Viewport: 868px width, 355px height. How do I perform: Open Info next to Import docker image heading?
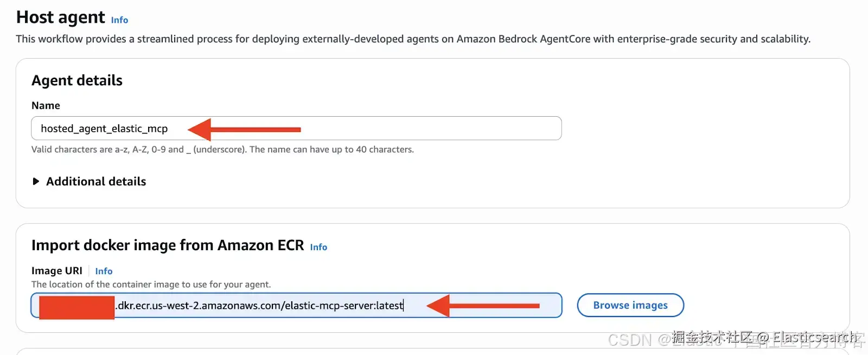[318, 247]
